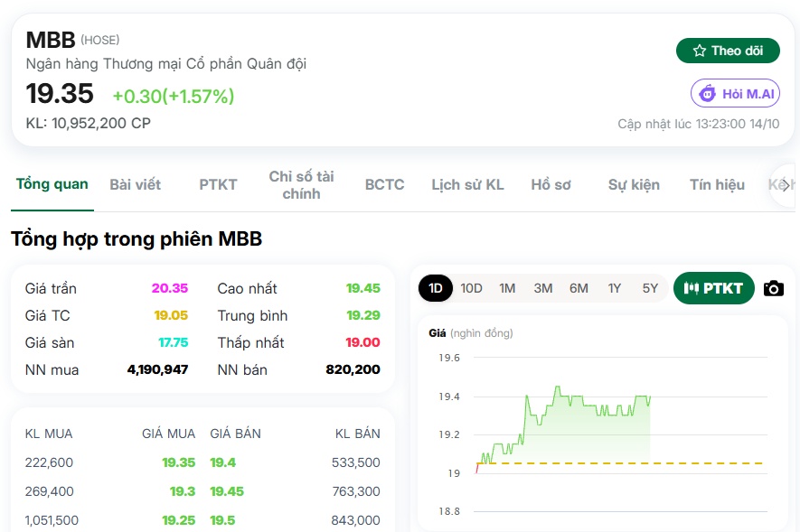
Task: Click the buy volume 222,600
Action: pyautogui.click(x=49, y=462)
